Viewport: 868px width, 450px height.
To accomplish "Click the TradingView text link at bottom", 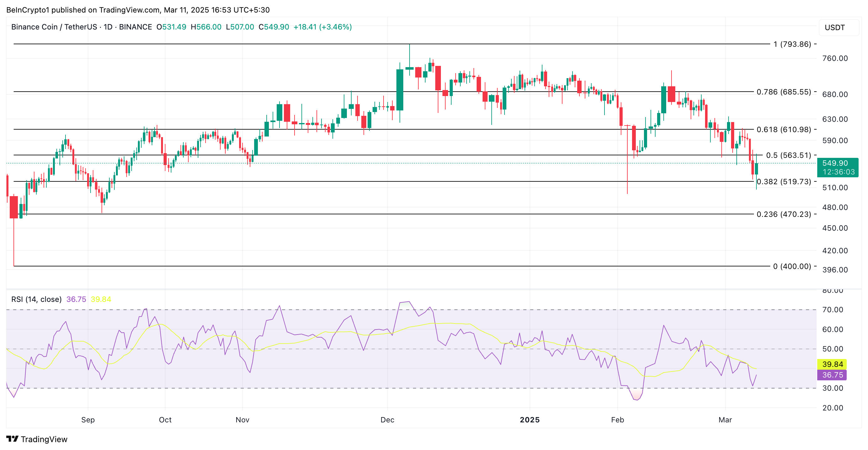I will pos(44,439).
